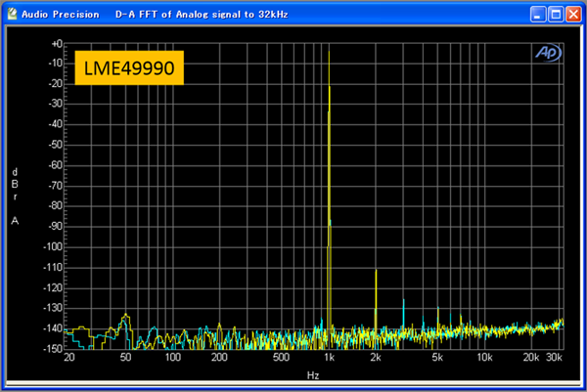Screen dimensions: 587x392
Task: Click the '1k' frequency axis label
Action: [x=329, y=358]
